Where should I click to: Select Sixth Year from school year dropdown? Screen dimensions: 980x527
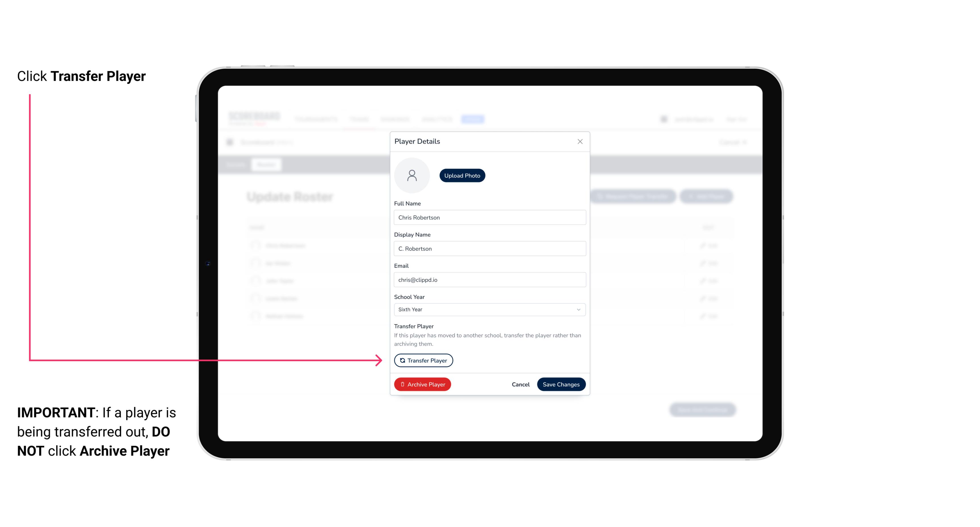point(488,309)
